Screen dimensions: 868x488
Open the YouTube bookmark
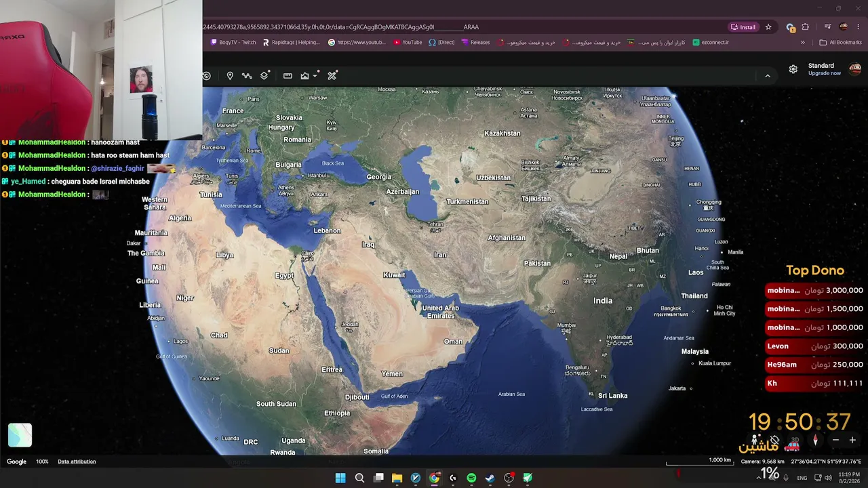(408, 42)
